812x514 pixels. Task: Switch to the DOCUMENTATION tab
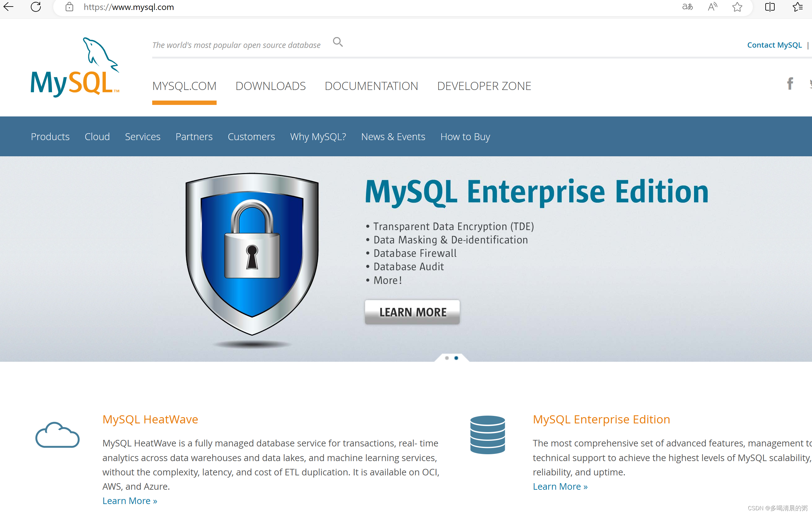pyautogui.click(x=371, y=86)
